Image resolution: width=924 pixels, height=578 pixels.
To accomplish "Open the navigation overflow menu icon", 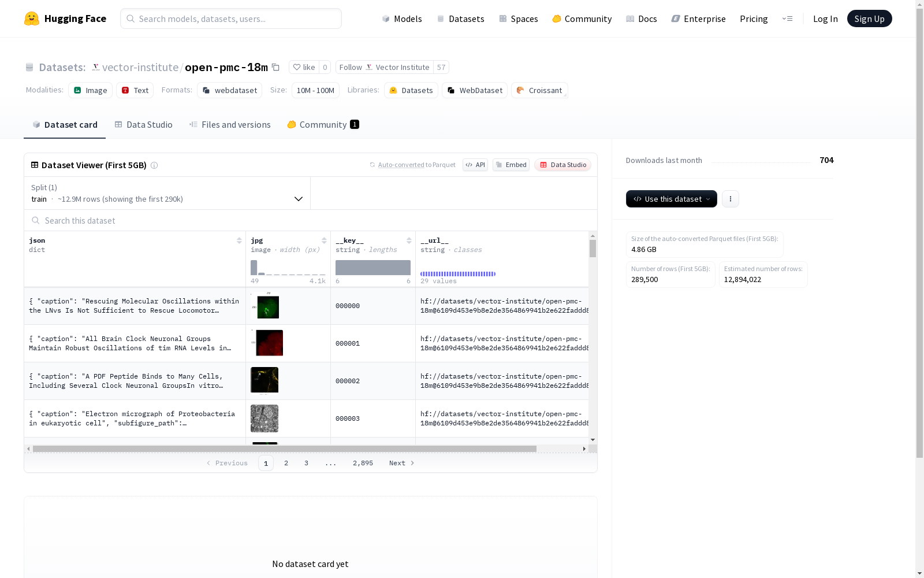I will pos(787,18).
